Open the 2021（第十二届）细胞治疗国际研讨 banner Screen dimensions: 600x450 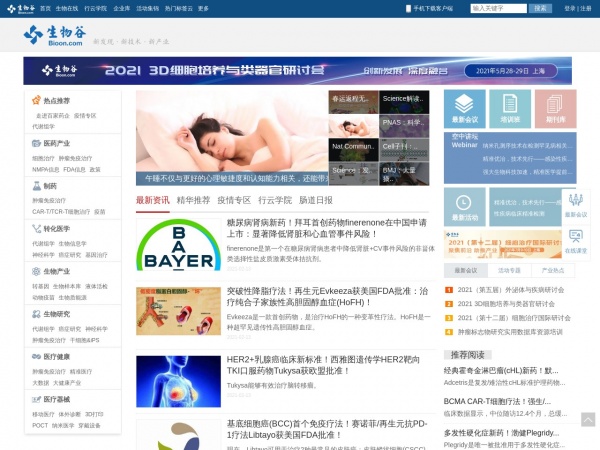pos(503,245)
